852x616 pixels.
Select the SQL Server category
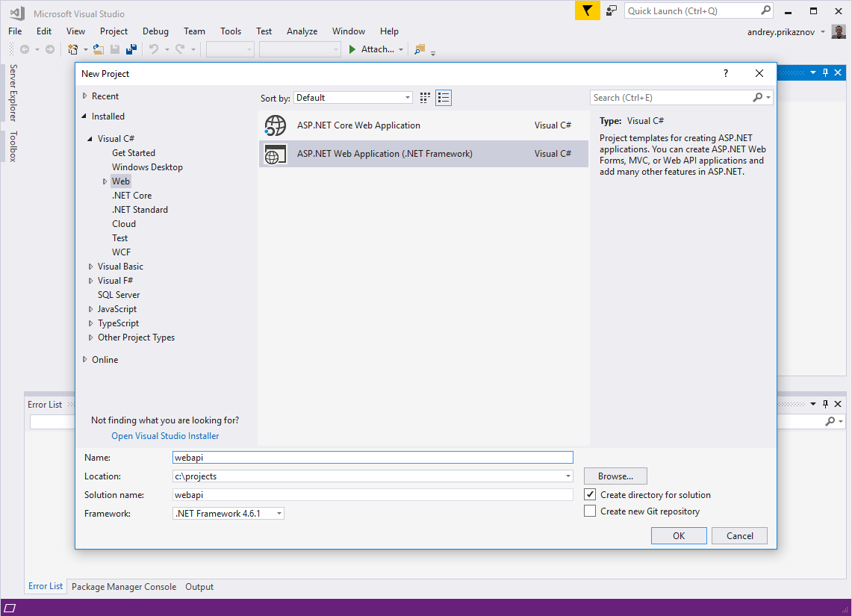point(119,294)
